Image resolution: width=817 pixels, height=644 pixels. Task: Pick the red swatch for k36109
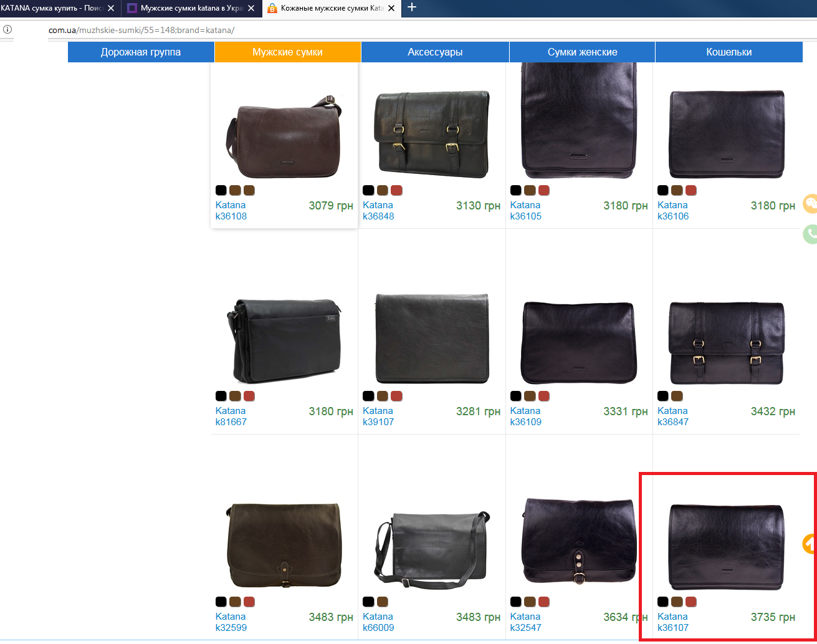[x=543, y=396]
